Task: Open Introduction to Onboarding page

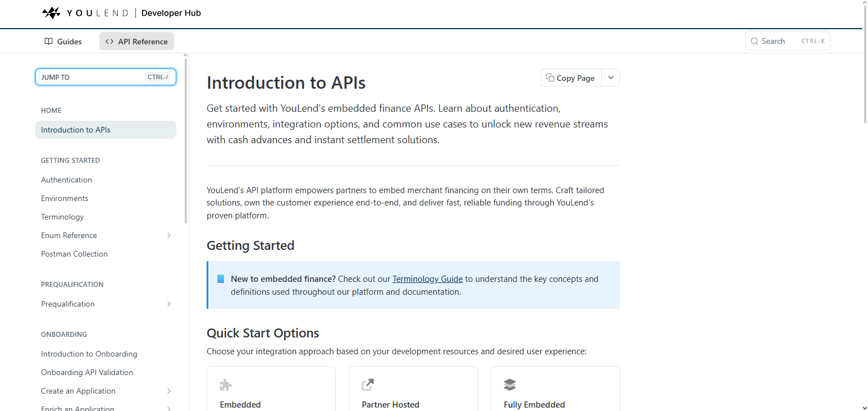Action: pyautogui.click(x=89, y=354)
